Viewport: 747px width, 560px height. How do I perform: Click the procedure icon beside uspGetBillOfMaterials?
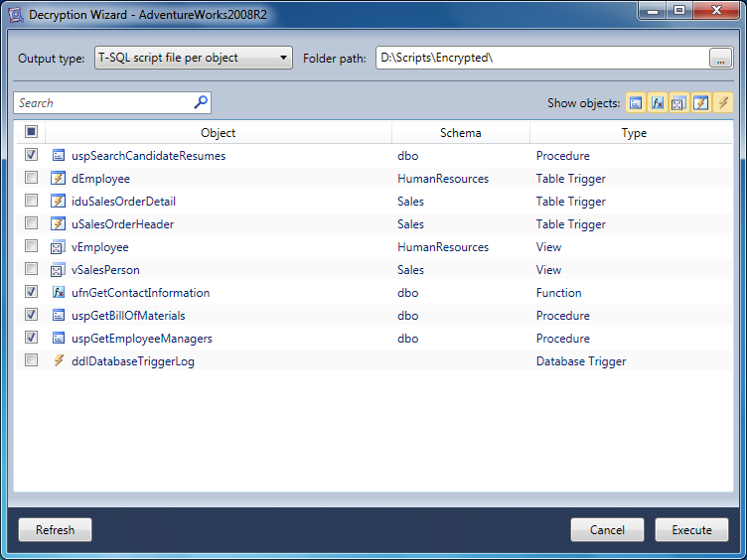point(59,315)
